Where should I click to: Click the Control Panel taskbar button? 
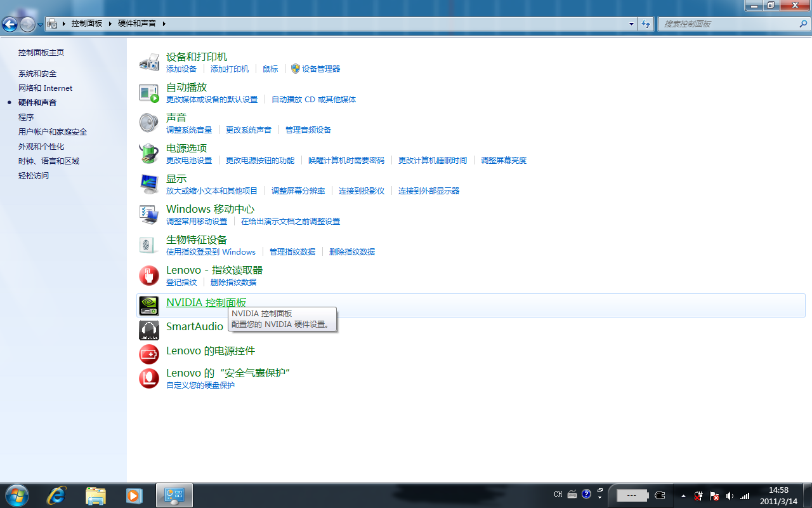pyautogui.click(x=174, y=495)
